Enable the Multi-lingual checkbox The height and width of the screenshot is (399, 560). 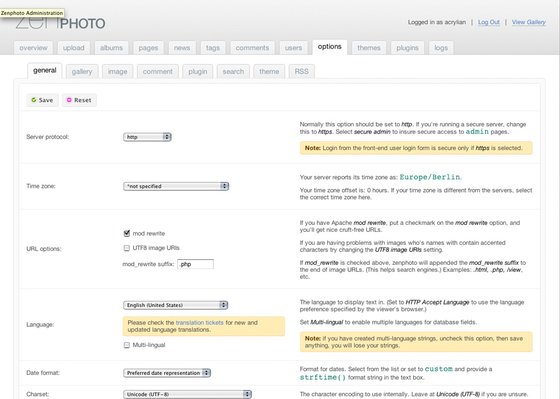tap(126, 345)
